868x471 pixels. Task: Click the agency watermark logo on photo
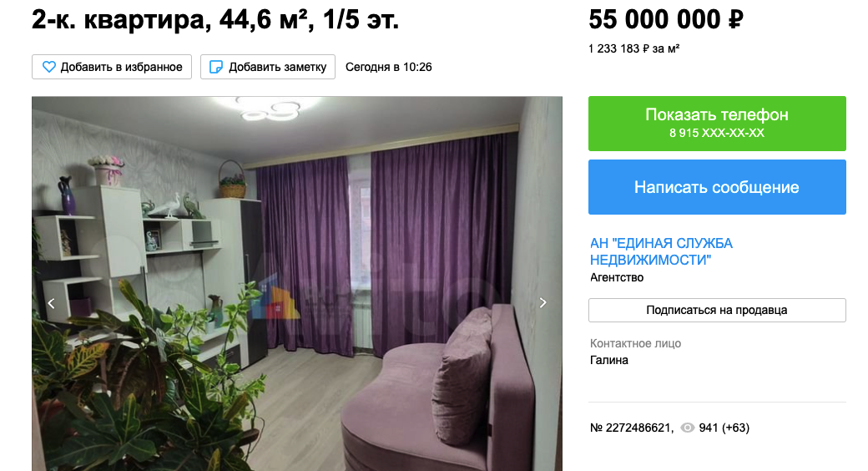(275, 297)
